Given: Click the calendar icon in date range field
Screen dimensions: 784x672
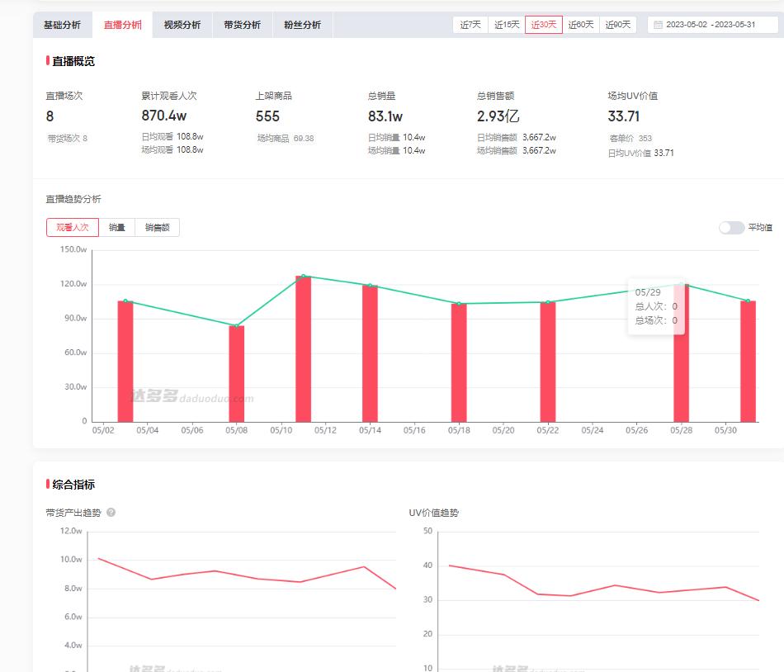Looking at the screenshot, I should click(x=658, y=25).
